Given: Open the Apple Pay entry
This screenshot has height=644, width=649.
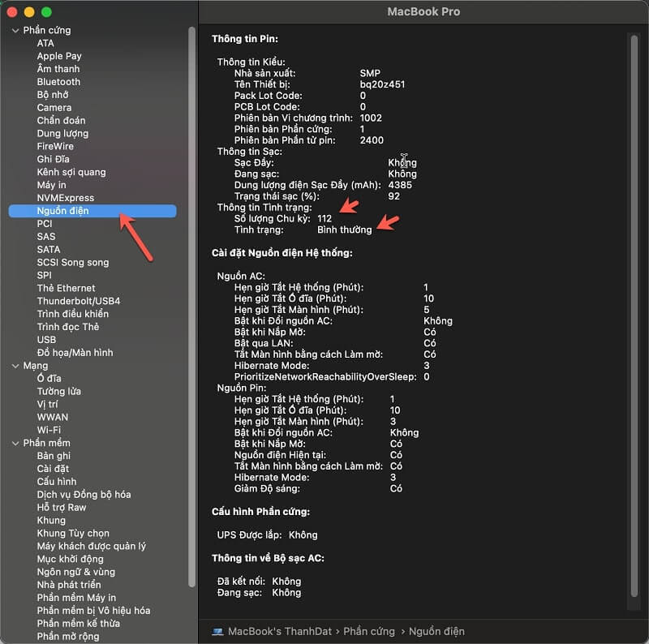Looking at the screenshot, I should pos(59,56).
